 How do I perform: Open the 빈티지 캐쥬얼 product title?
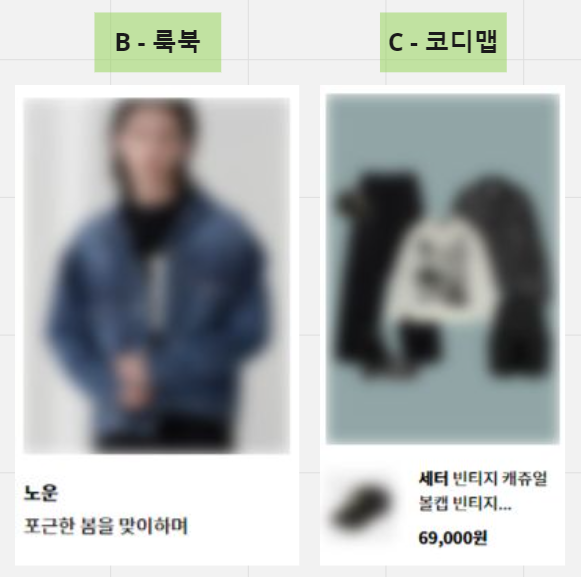coord(500,478)
